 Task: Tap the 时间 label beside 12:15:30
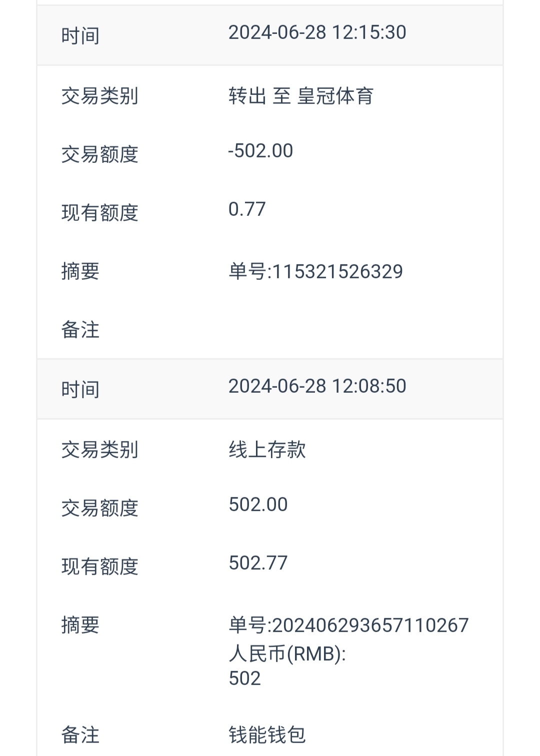click(x=80, y=36)
